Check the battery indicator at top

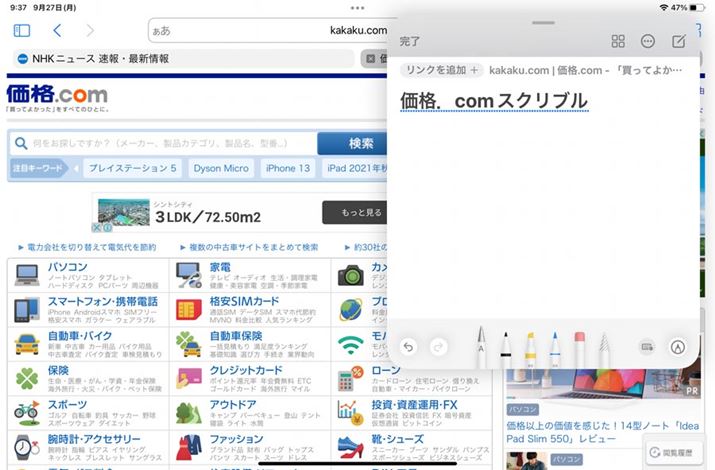point(697,8)
